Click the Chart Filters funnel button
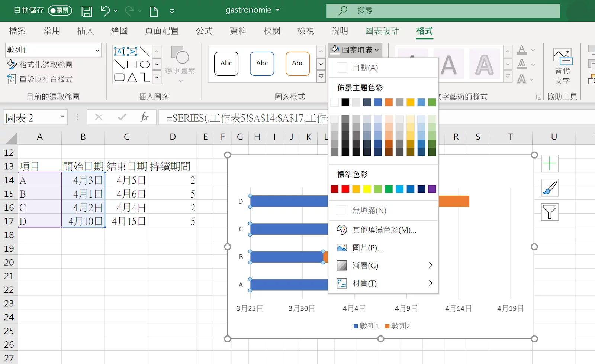This screenshot has width=595, height=364. pyautogui.click(x=550, y=212)
